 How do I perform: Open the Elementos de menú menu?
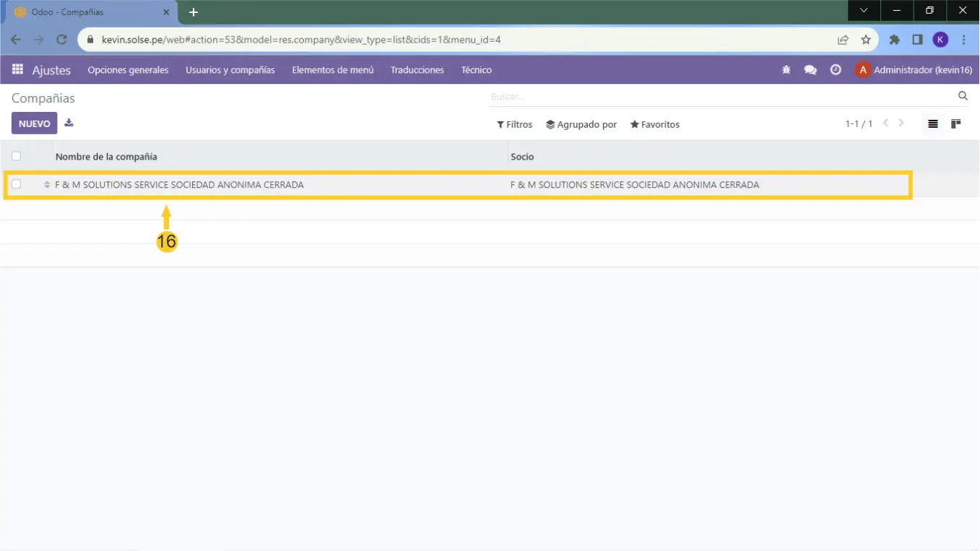pos(333,70)
